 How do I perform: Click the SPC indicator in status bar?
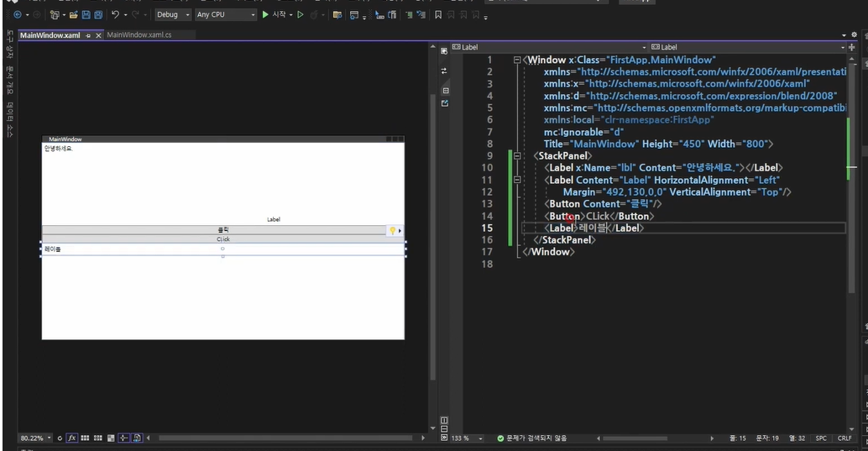(x=821, y=438)
